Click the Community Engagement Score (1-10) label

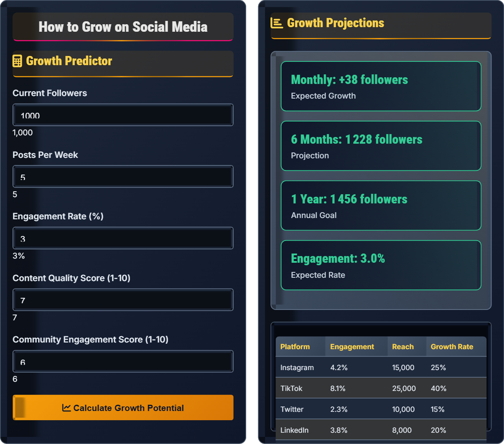(x=90, y=340)
